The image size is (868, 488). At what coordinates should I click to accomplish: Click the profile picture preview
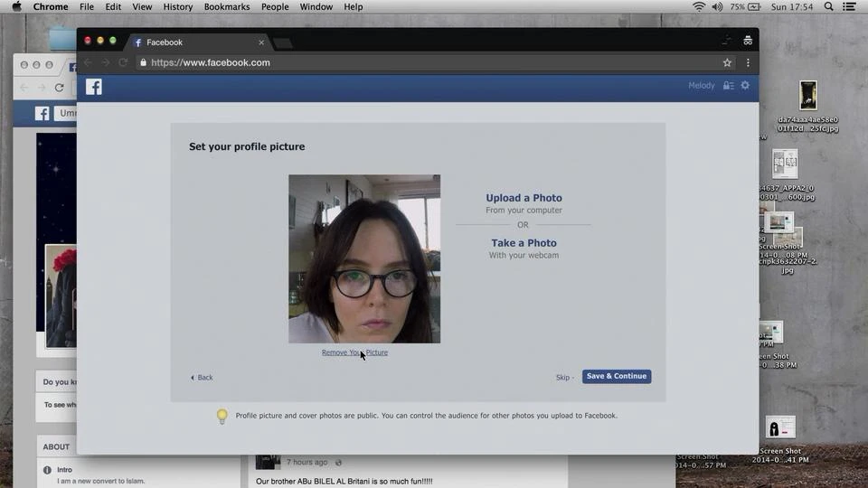pos(364,259)
